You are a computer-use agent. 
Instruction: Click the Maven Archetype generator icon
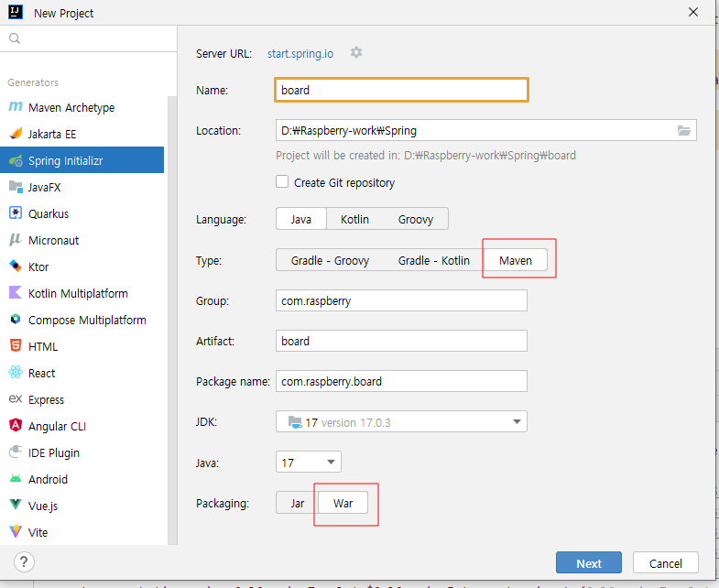coord(16,107)
